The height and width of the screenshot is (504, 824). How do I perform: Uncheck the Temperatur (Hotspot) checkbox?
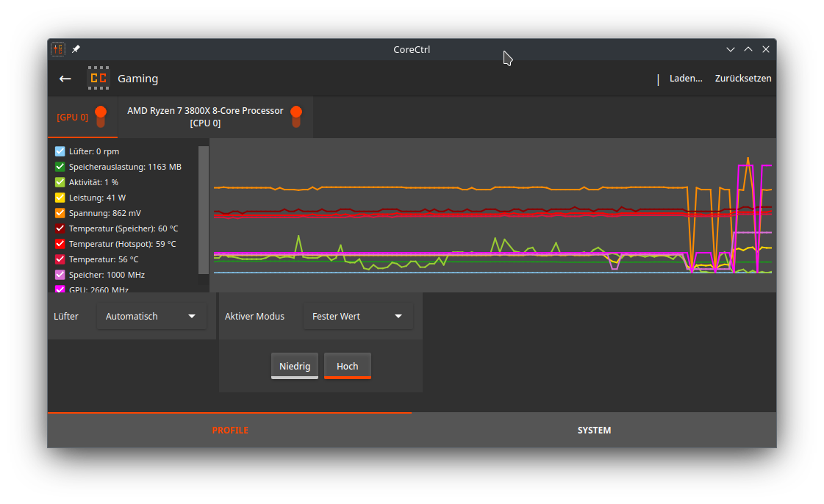click(x=60, y=244)
